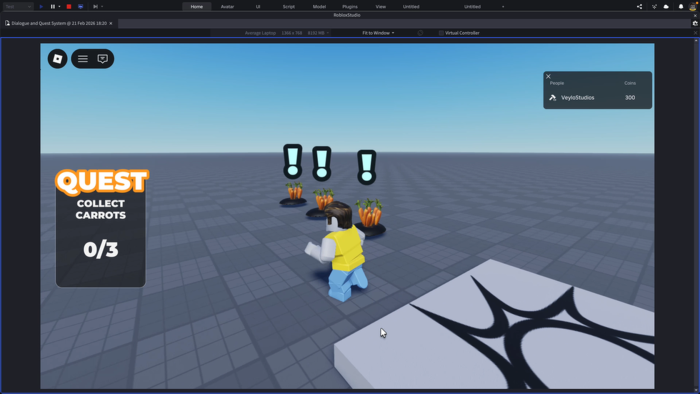This screenshot has height=394, width=700.
Task: Click the player icon beside VeyloStudios
Action: coord(553,98)
